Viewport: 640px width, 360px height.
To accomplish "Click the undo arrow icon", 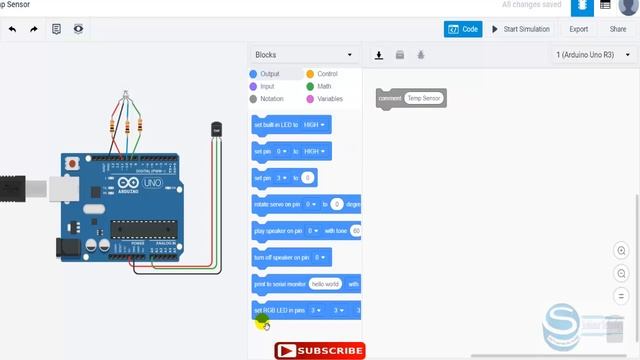I will click(12, 29).
